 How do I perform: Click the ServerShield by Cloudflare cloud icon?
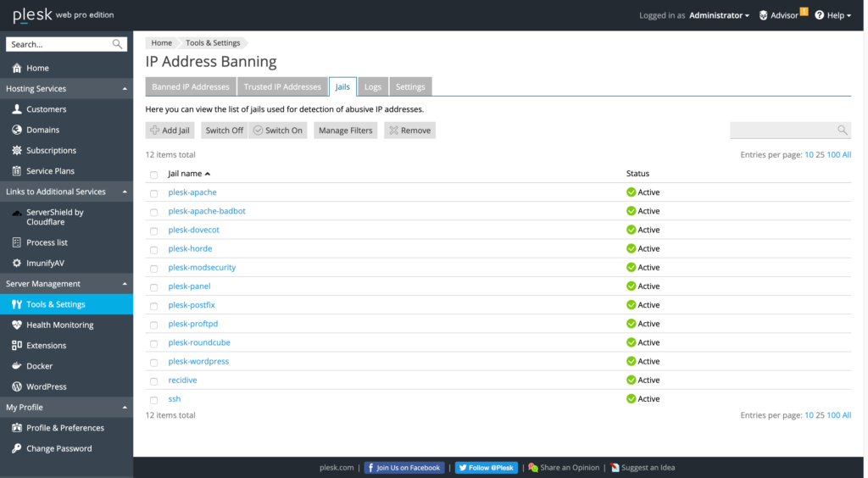17,213
